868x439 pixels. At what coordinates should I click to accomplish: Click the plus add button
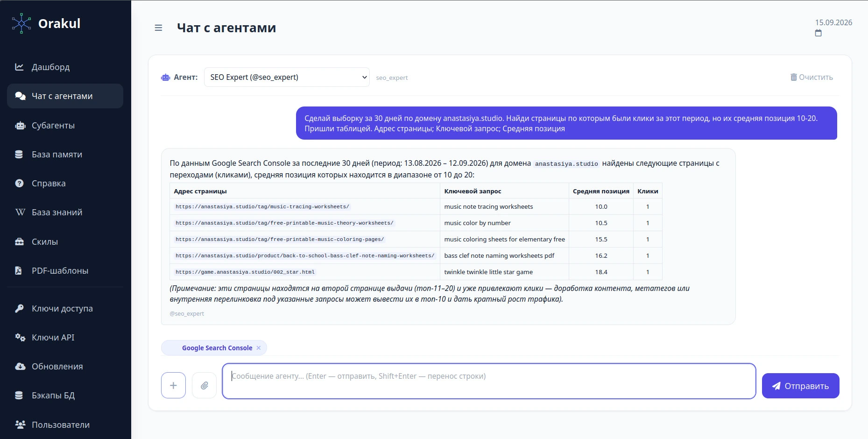(173, 385)
